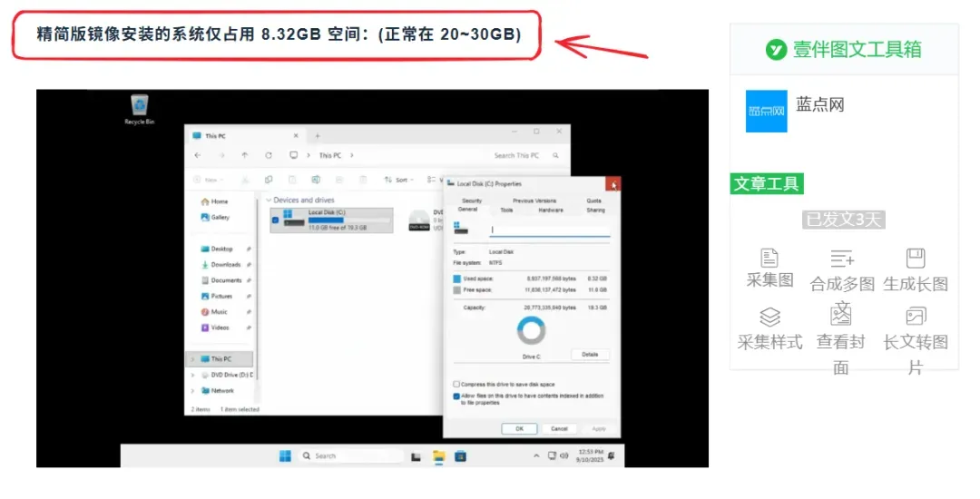Image resolution: width=980 pixels, height=499 pixels.
Task: Open Home in the navigation pane
Action: pos(215,201)
